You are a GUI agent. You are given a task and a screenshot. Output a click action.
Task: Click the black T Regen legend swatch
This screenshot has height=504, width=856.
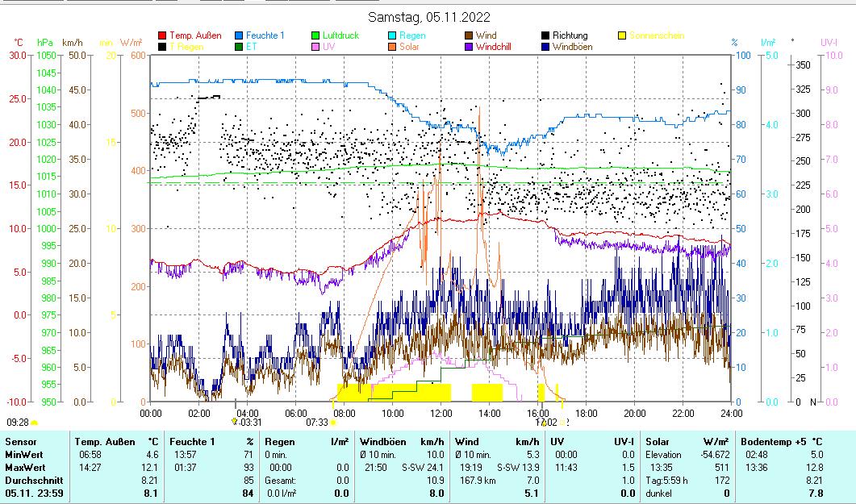tap(162, 47)
